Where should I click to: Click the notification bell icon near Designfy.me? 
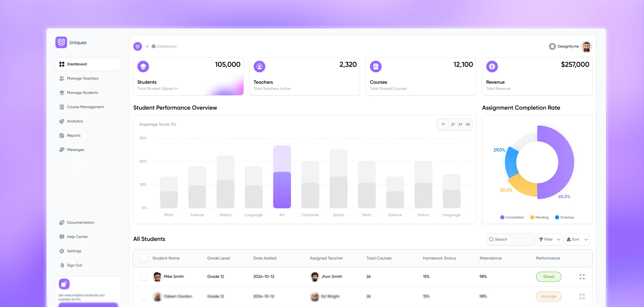pos(552,46)
